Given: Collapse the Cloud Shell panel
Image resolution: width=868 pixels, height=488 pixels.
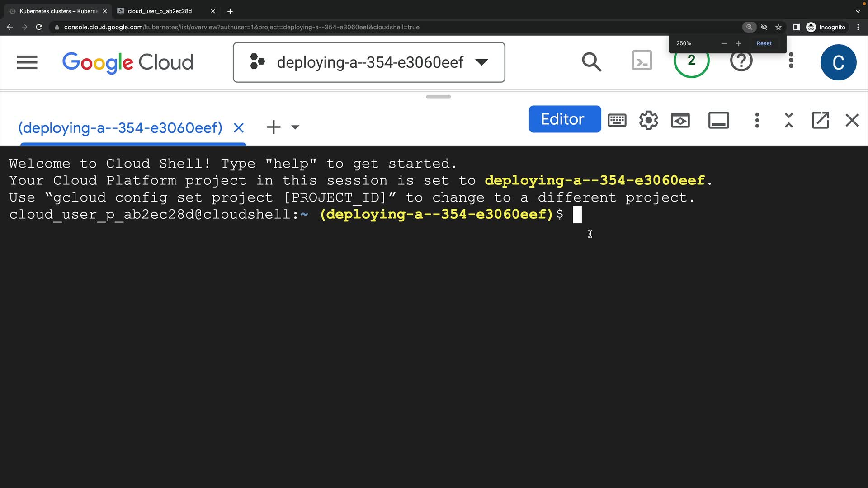Looking at the screenshot, I should 788,120.
